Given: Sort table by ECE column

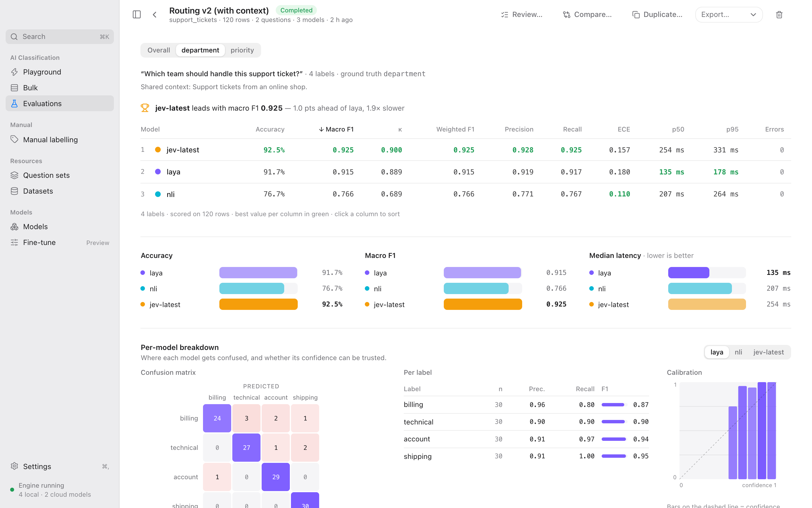Looking at the screenshot, I should (x=624, y=129).
